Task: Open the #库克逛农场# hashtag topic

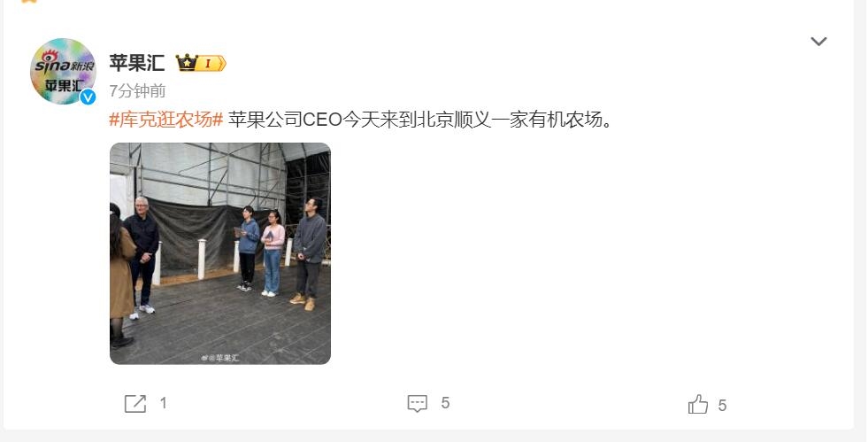Action: (166, 119)
